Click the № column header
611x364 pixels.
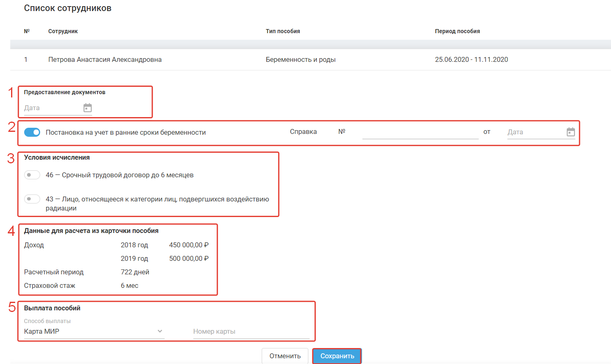click(27, 32)
